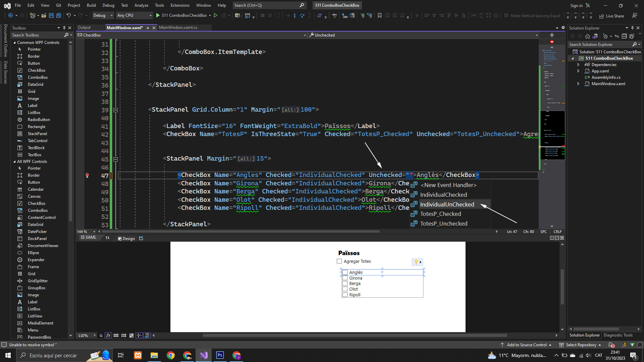644x362 pixels.
Task: Pin the Toolbox panel
Action: click(x=64, y=28)
